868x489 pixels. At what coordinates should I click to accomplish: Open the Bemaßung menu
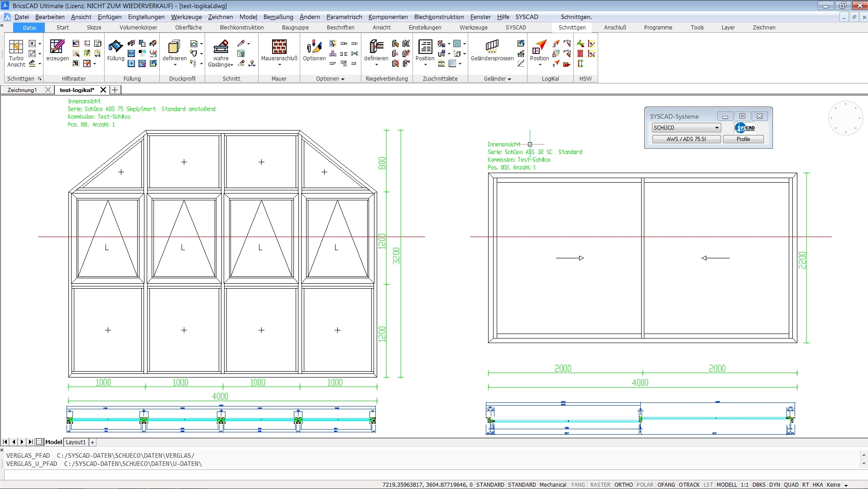pyautogui.click(x=278, y=17)
